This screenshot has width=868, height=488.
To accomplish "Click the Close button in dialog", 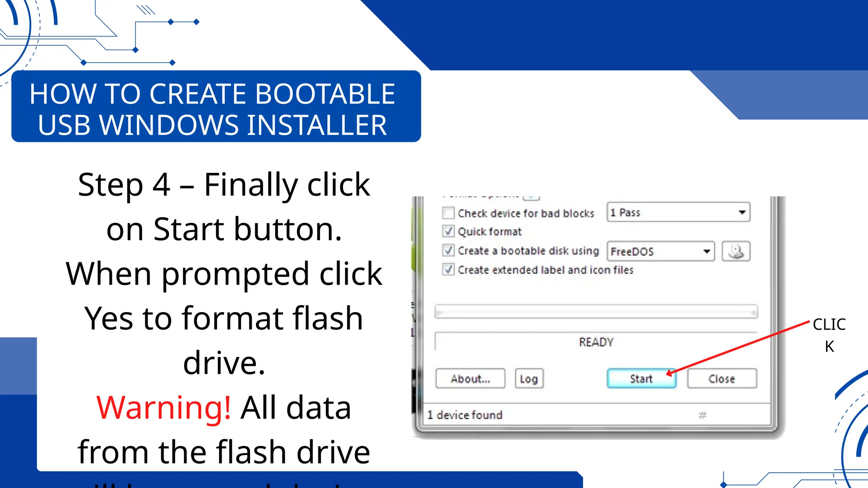I will 721,379.
